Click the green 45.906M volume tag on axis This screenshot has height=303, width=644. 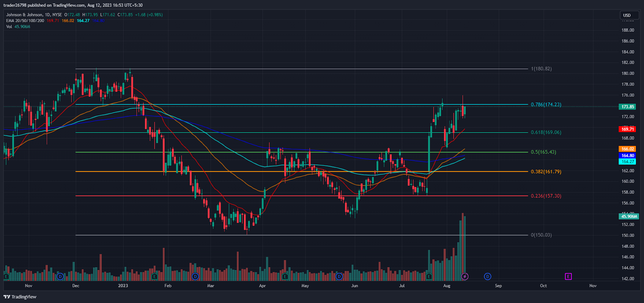tap(629, 217)
